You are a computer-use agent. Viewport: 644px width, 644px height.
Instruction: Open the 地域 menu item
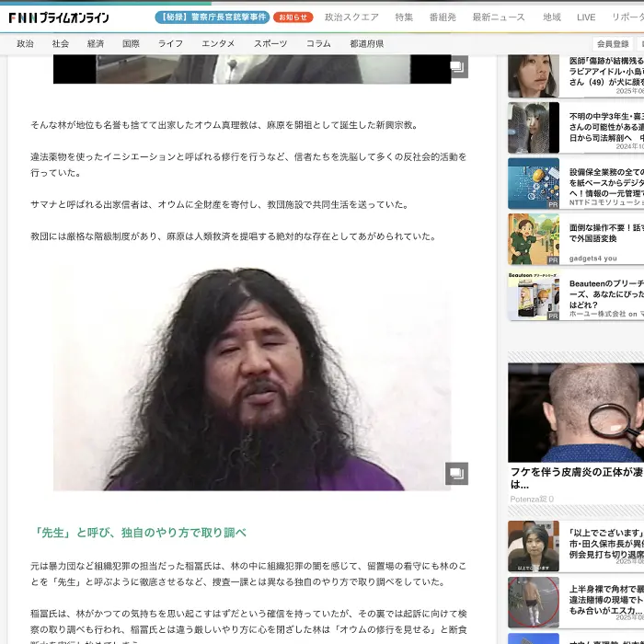[x=552, y=17]
